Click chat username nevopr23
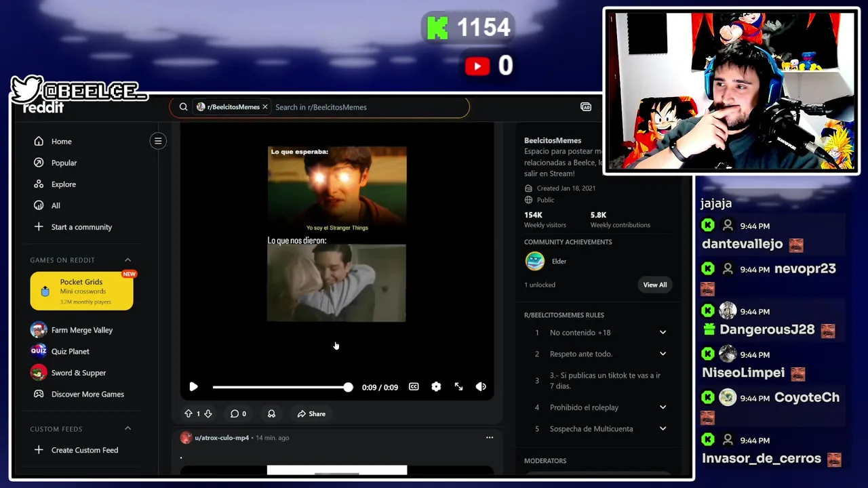This screenshot has width=868, height=488. (805, 268)
